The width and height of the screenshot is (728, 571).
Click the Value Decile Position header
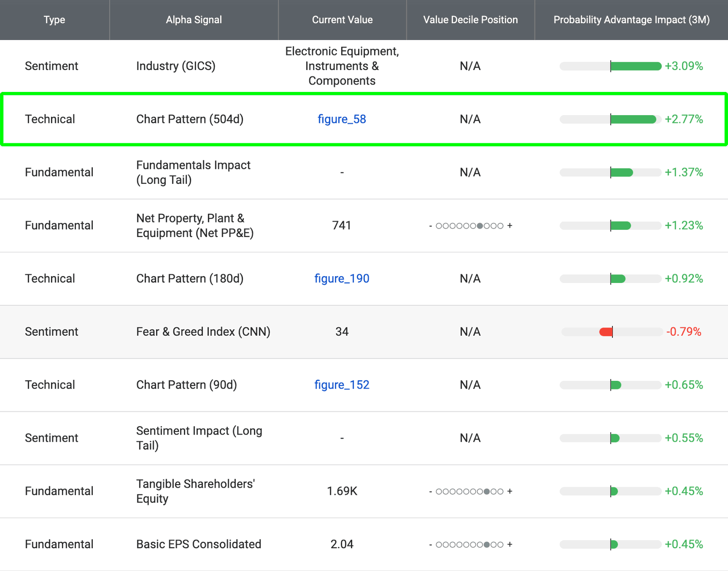pos(470,20)
